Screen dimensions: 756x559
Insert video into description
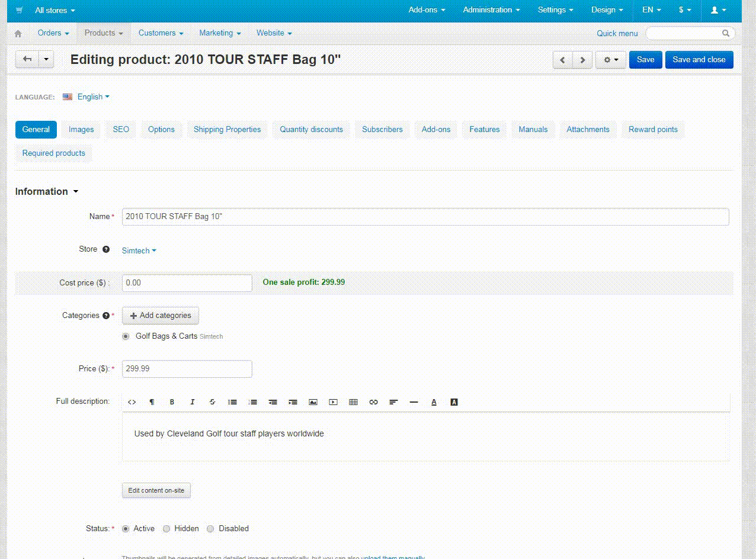[x=333, y=402]
